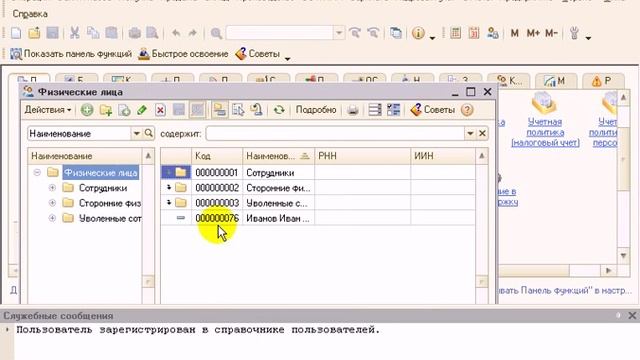Switch to the tab labeled M with chart icon
The image size is (640, 360).
pos(556,80)
